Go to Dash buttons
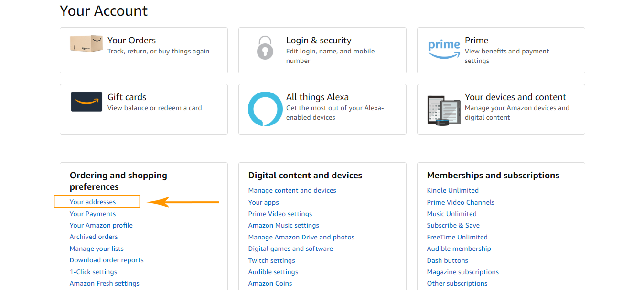This screenshot has width=644, height=290. point(448,260)
